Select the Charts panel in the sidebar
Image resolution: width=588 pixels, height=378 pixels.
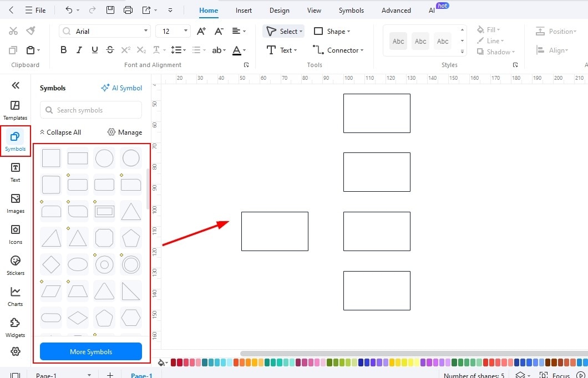pos(15,295)
